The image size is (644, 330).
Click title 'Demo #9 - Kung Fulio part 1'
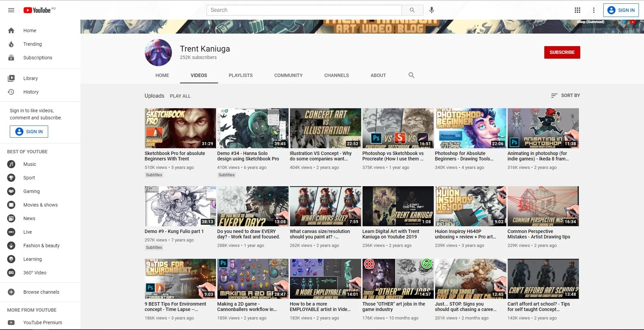[x=174, y=231]
